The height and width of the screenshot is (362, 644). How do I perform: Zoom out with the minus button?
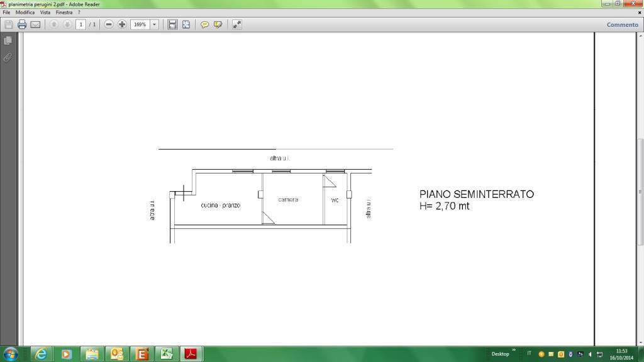pos(109,25)
